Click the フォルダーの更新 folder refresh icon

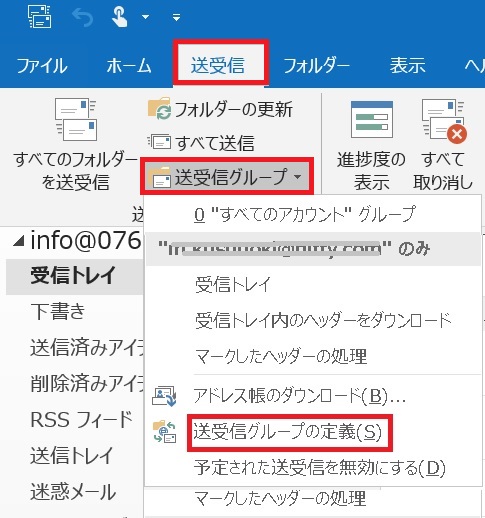click(x=159, y=108)
